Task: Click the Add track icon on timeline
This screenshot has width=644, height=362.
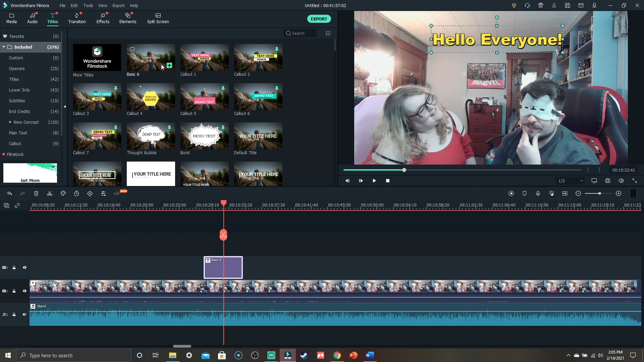Action: pos(6,205)
